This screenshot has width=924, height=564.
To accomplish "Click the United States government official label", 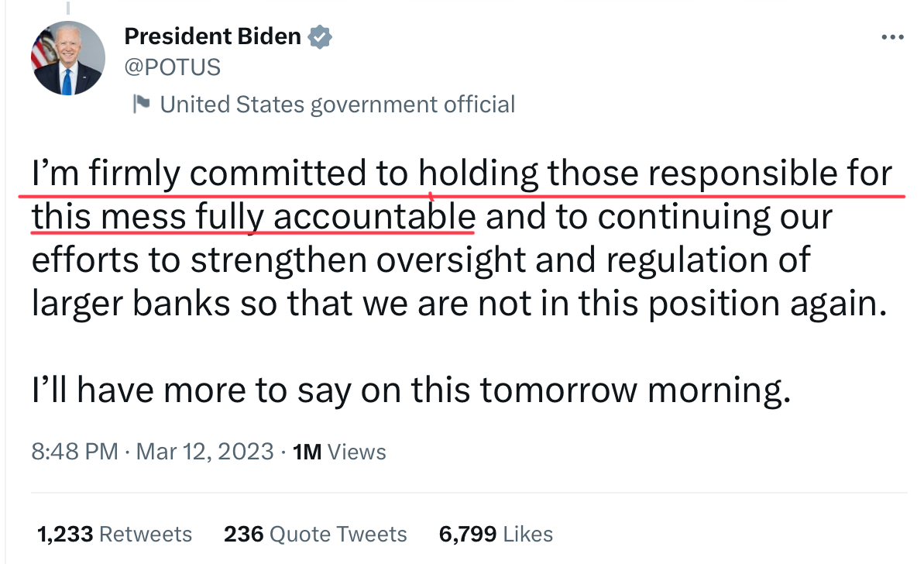I will [338, 105].
